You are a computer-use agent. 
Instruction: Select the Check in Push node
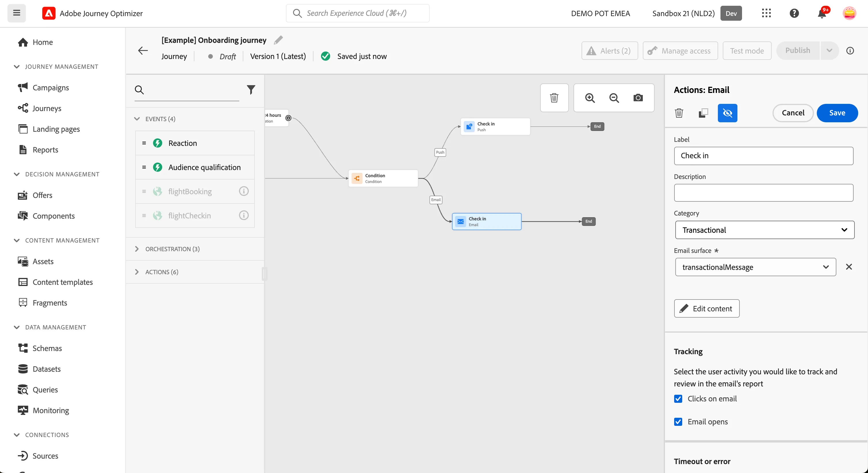pyautogui.click(x=495, y=126)
